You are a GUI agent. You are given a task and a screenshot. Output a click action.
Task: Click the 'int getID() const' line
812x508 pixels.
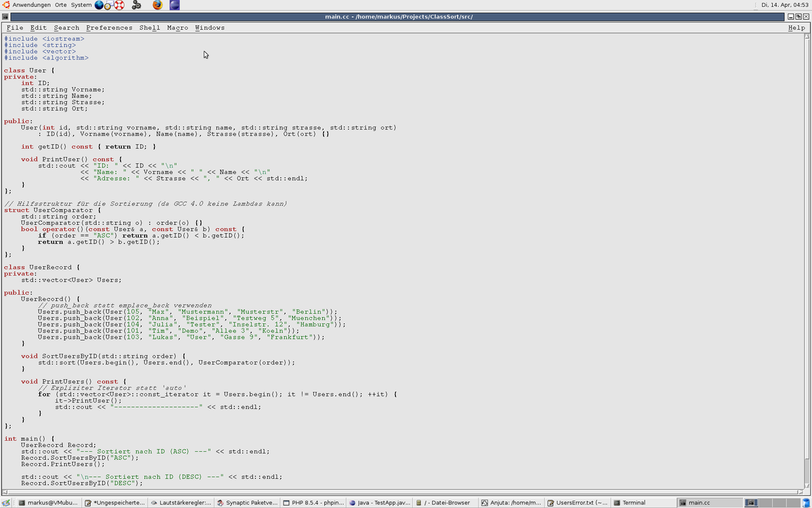[89, 146]
